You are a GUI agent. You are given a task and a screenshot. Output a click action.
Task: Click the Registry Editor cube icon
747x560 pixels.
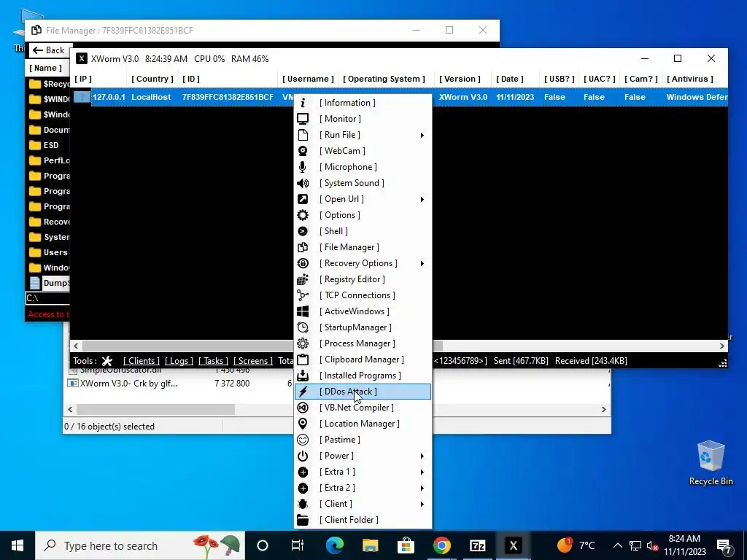303,279
